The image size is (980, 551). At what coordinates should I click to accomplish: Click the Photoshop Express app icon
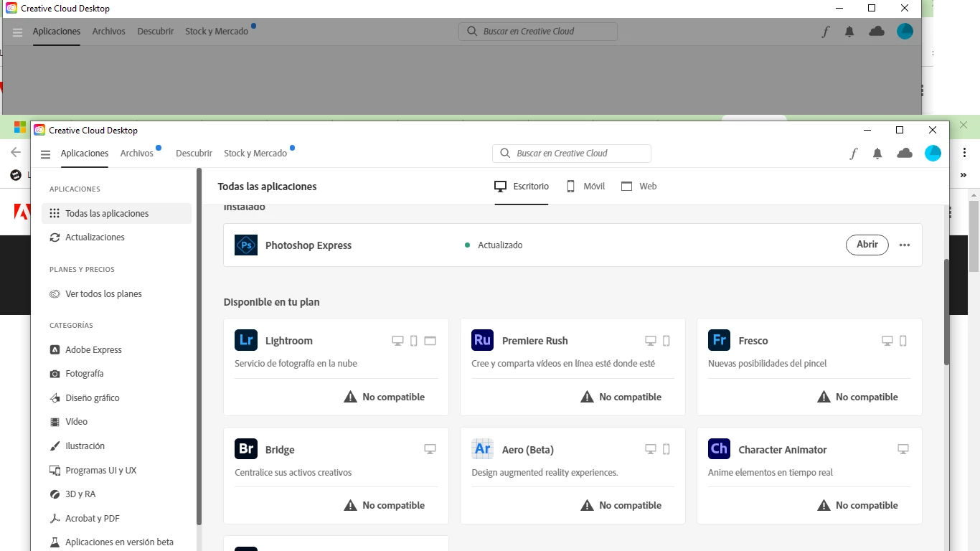pos(246,245)
